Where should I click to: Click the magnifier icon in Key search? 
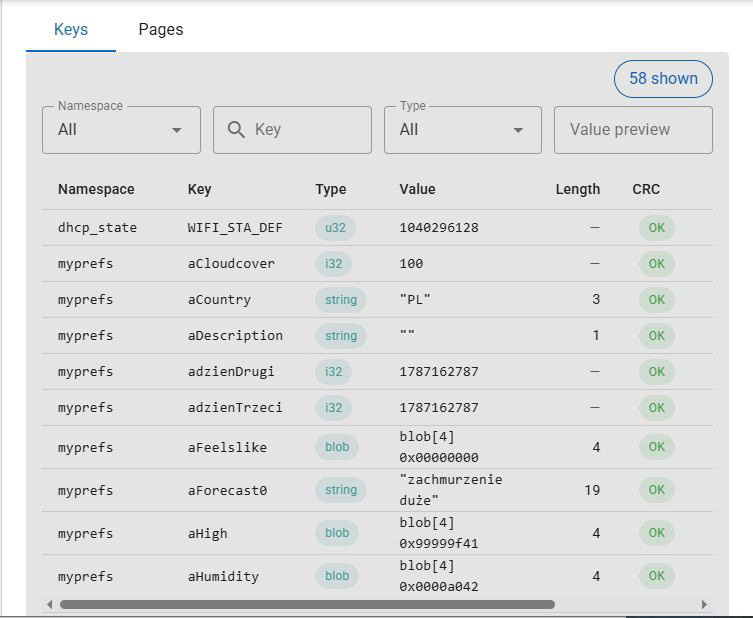(x=236, y=130)
